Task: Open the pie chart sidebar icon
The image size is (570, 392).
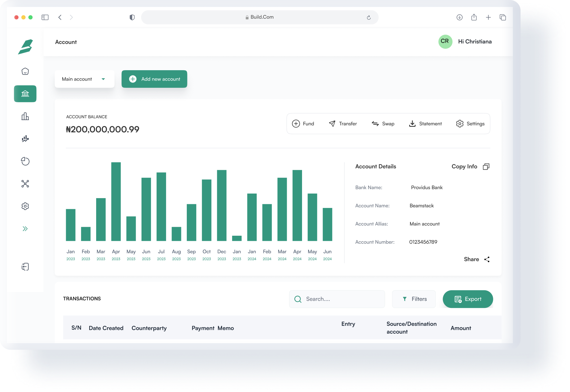Action: (25, 161)
